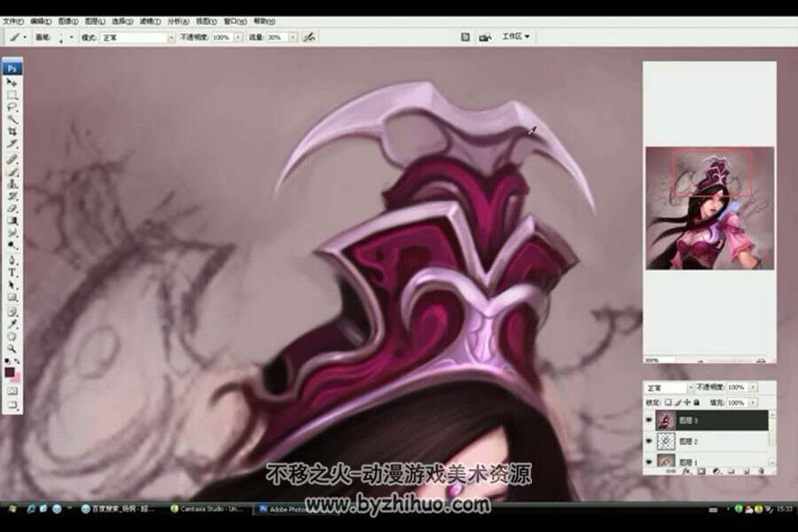Open the 窗口 menu
798x532 pixels.
tap(235, 21)
